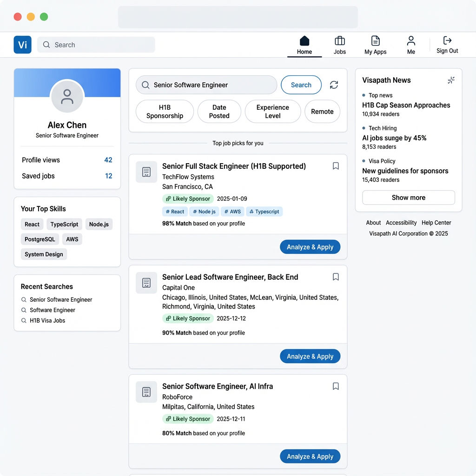Click the Sign Out button
Viewport: 476px width, 476px height.
447,45
